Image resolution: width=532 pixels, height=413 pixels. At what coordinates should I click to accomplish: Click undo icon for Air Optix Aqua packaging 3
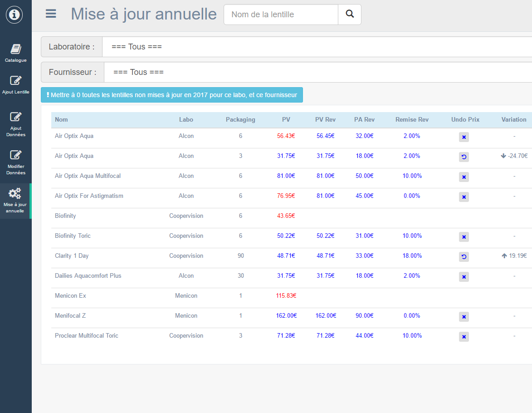[x=464, y=157]
